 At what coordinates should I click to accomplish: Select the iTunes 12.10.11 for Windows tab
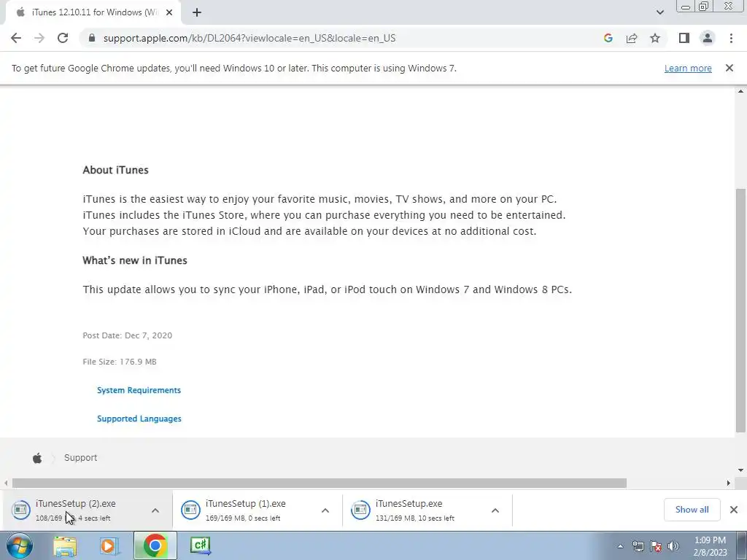point(93,12)
